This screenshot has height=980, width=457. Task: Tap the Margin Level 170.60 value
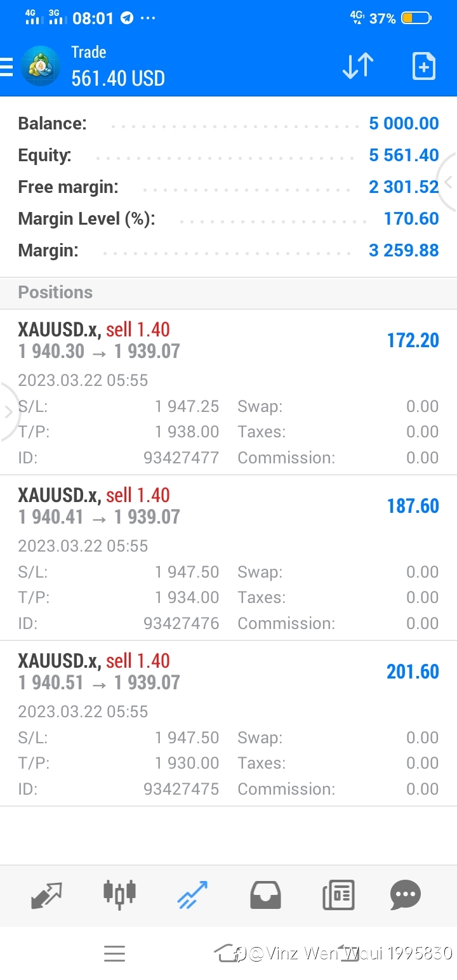point(411,218)
